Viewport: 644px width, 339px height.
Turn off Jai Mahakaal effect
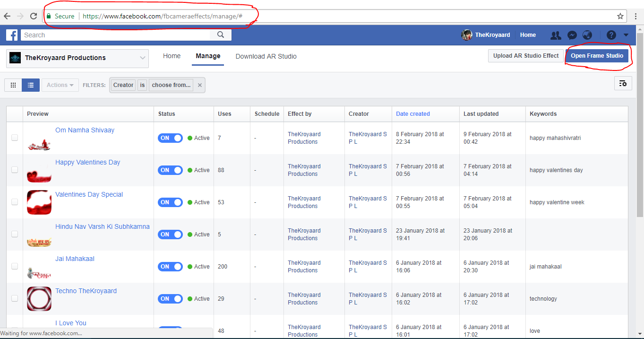click(170, 267)
